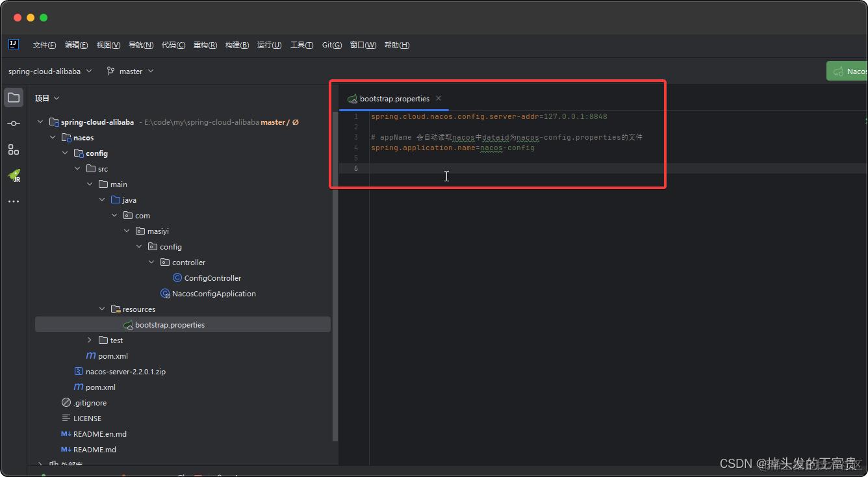Open the 导航(N) menu

click(141, 45)
